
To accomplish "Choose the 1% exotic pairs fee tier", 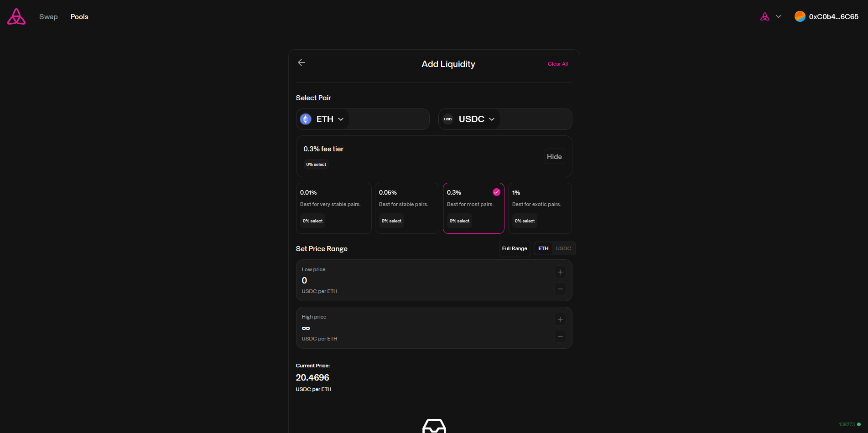I will tap(540, 208).
